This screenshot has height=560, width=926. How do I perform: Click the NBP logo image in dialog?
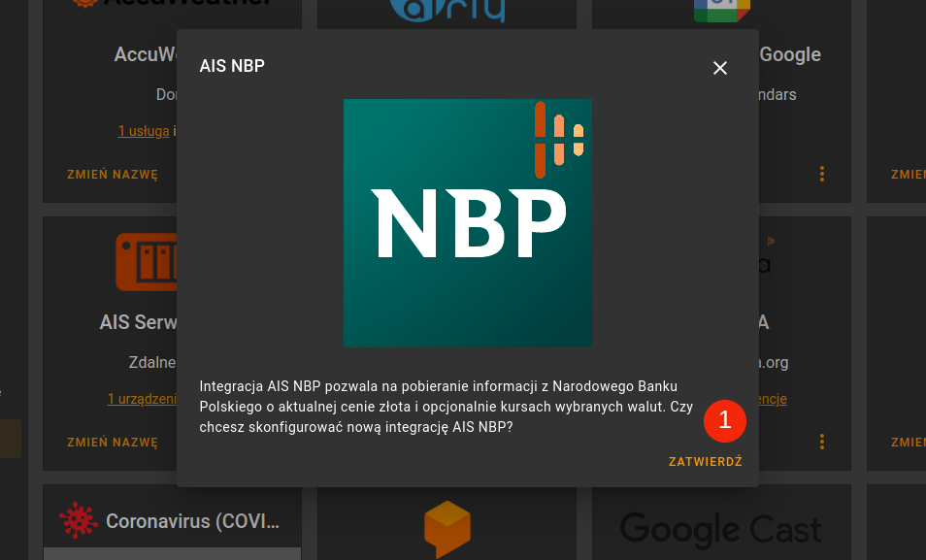[x=468, y=223]
